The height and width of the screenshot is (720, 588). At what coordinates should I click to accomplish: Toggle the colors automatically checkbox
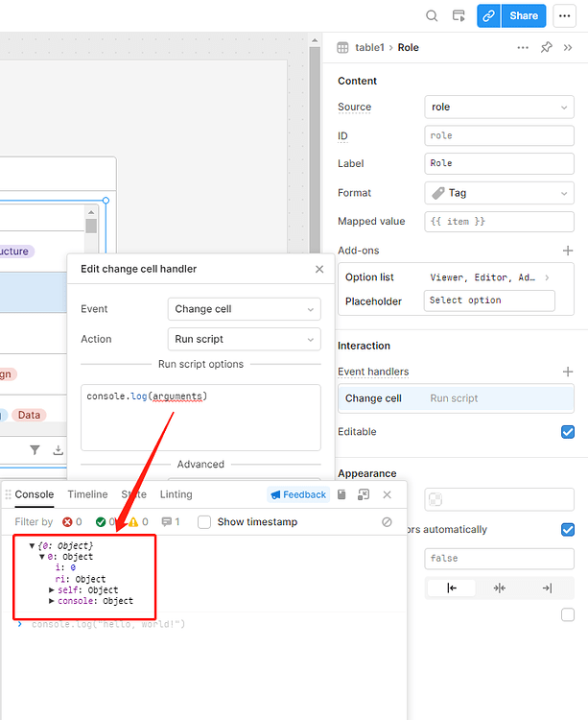click(568, 529)
